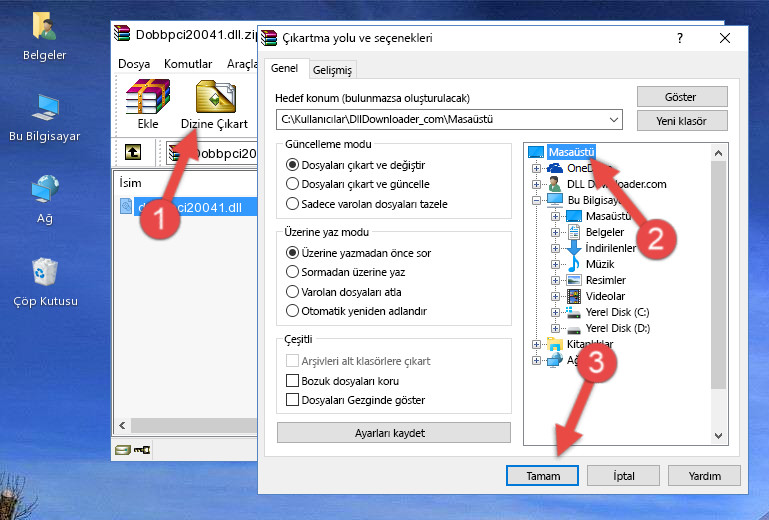The width and height of the screenshot is (769, 520).
Task: Expand the DLL Downloader.com tree node
Action: coord(536,184)
